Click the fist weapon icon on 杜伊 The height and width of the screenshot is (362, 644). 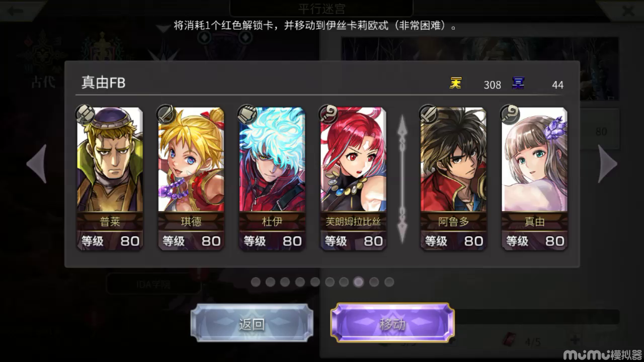pos(247,115)
